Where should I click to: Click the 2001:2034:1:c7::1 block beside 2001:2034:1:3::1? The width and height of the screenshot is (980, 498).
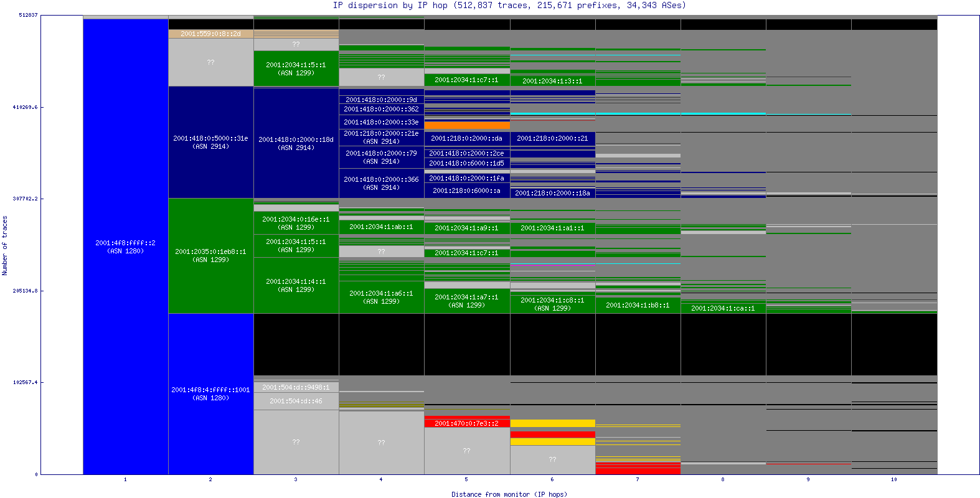(x=466, y=80)
